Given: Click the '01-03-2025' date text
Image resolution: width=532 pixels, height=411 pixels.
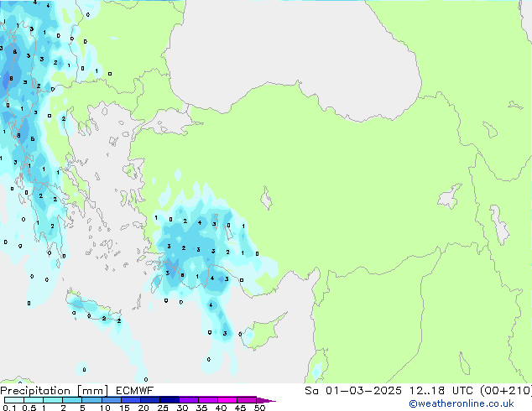Looking at the screenshot, I should pos(363,391).
